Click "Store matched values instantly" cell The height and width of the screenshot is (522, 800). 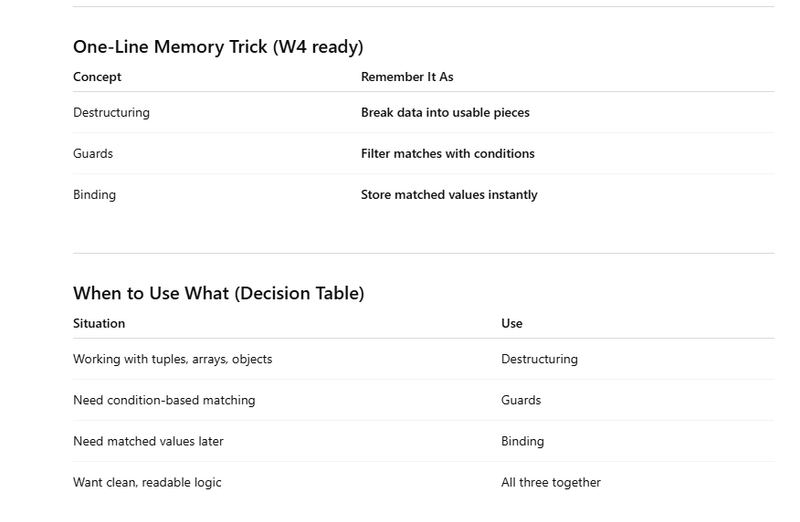pos(449,195)
